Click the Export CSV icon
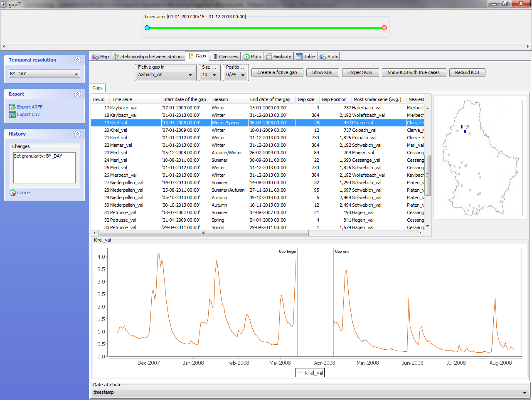Image resolution: width=532 pixels, height=400 pixels. pyautogui.click(x=12, y=114)
